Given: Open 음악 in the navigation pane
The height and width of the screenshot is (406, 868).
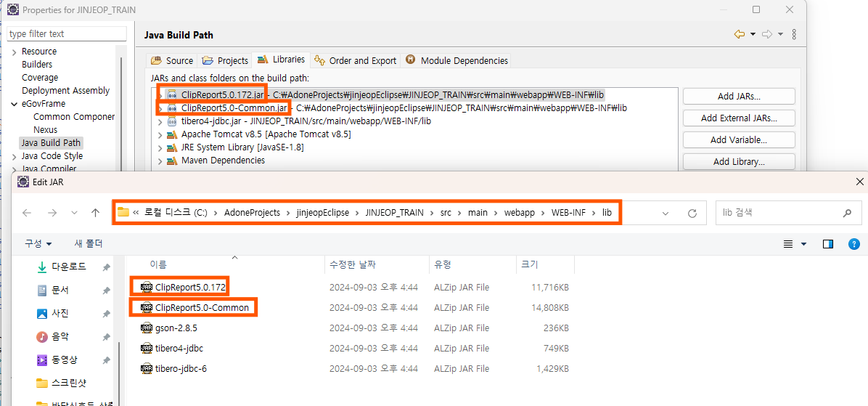Looking at the screenshot, I should point(60,337).
